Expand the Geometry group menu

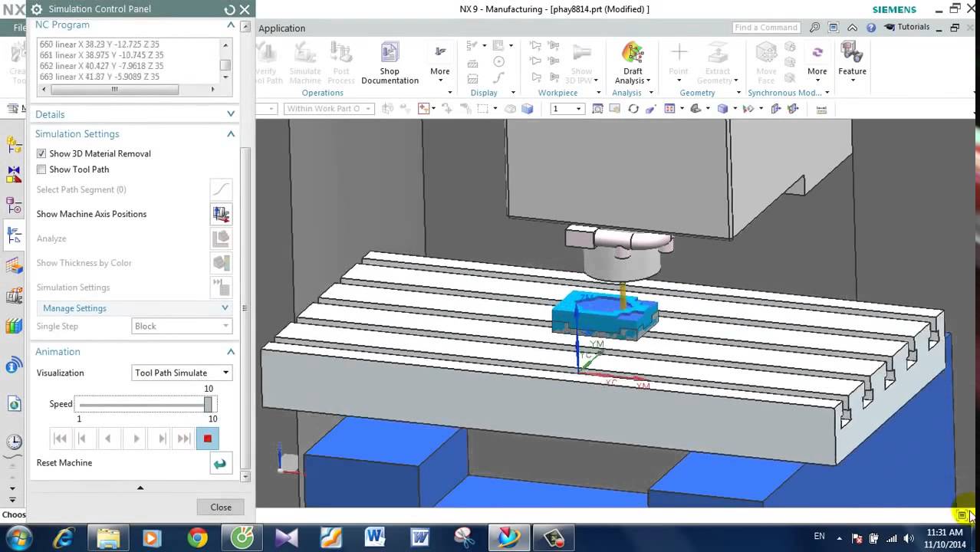[738, 93]
